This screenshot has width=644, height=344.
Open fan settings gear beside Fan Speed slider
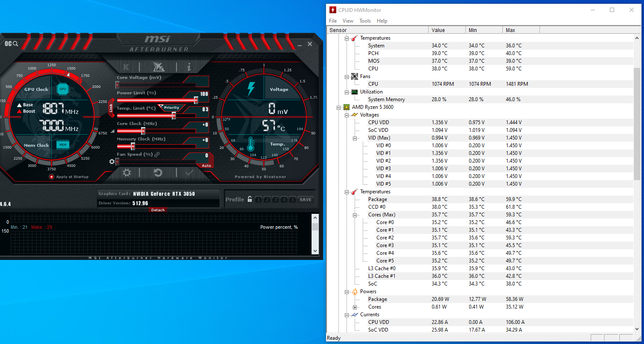[112, 162]
